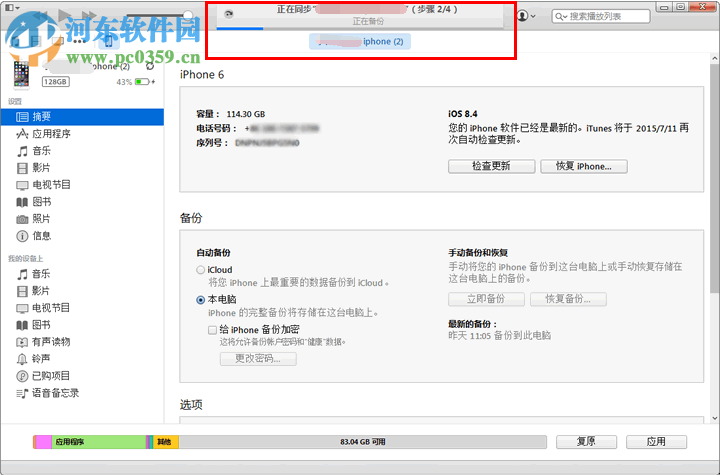Click the 复原 button
Viewport: 720px width, 475px height.
click(586, 442)
